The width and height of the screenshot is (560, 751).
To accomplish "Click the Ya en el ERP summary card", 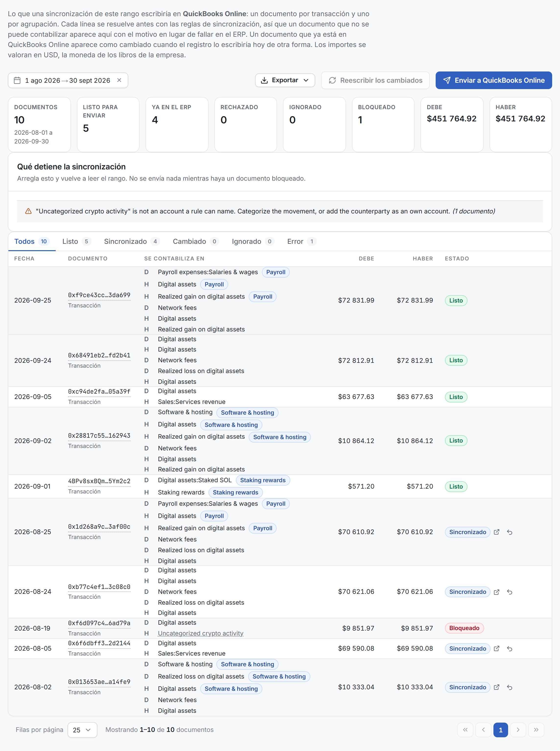I will click(177, 124).
